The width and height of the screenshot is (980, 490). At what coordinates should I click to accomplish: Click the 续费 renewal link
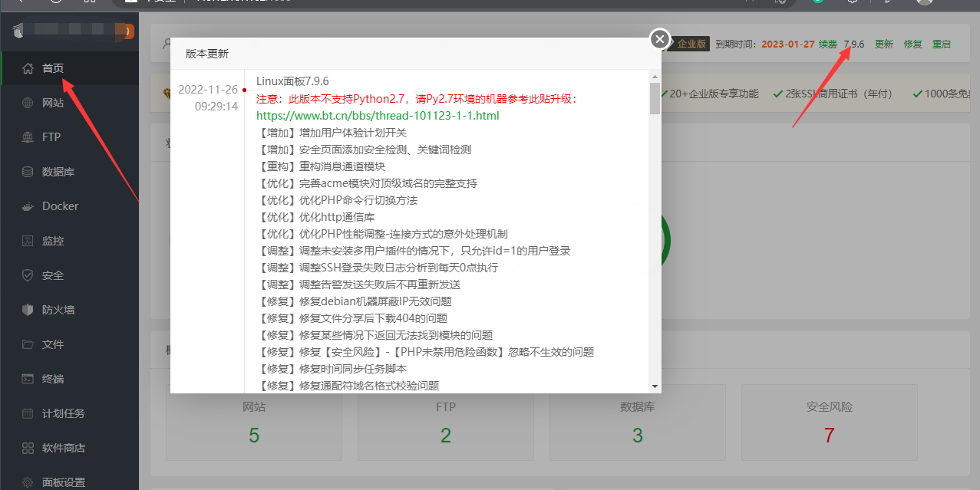828,44
